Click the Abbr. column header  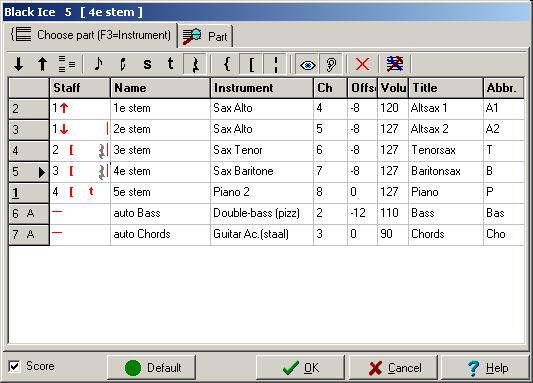tap(504, 88)
